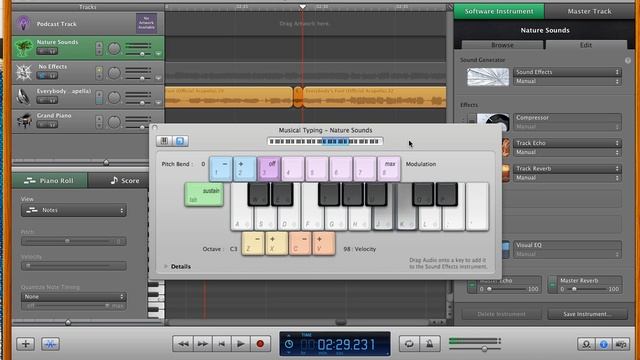The width and height of the screenshot is (640, 360).
Task: Raise octave with the X key button
Action: click(x=276, y=244)
